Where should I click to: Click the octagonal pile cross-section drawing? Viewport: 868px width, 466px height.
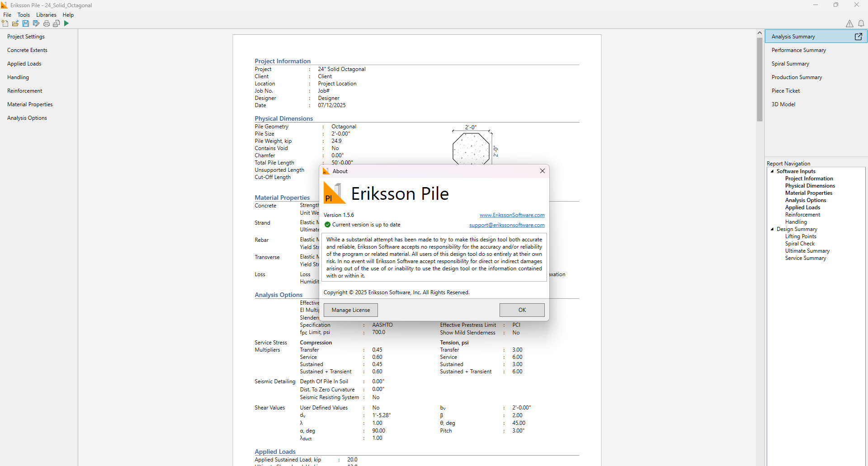[x=471, y=148]
